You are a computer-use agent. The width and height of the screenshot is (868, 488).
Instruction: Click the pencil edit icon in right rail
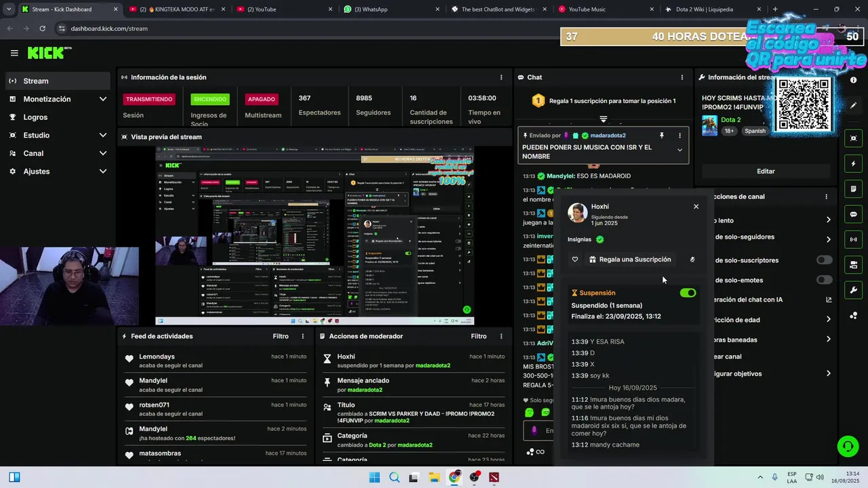853,106
